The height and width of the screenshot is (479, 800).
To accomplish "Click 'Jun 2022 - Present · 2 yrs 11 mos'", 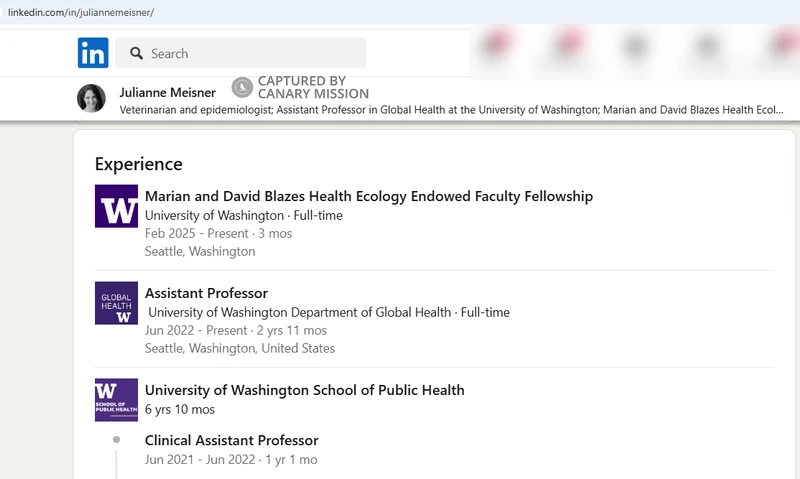I will coord(236,330).
